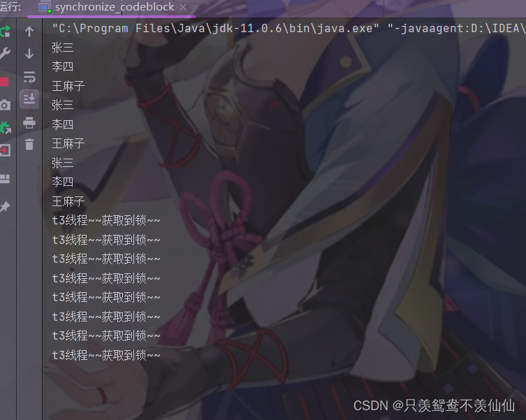
Task: Open the restore layout icon
Action: point(5,179)
